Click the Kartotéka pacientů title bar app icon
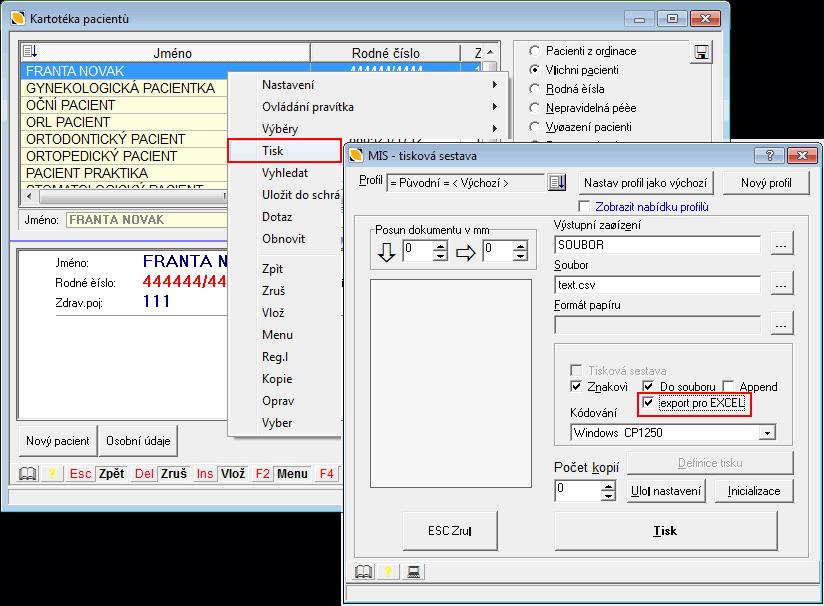This screenshot has width=824, height=606. (x=18, y=18)
